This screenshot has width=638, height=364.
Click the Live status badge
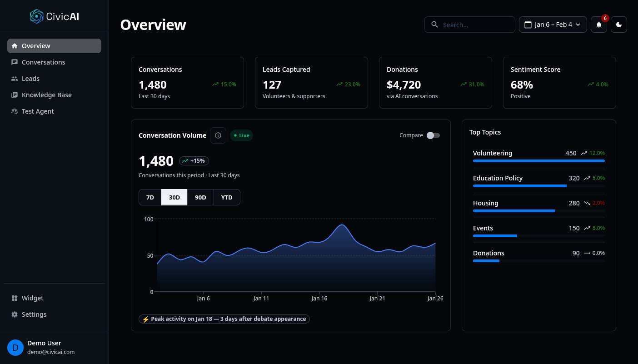pyautogui.click(x=241, y=135)
